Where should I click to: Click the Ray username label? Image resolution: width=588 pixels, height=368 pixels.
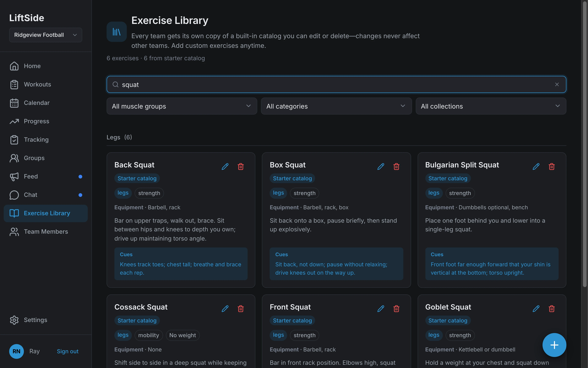34,351
